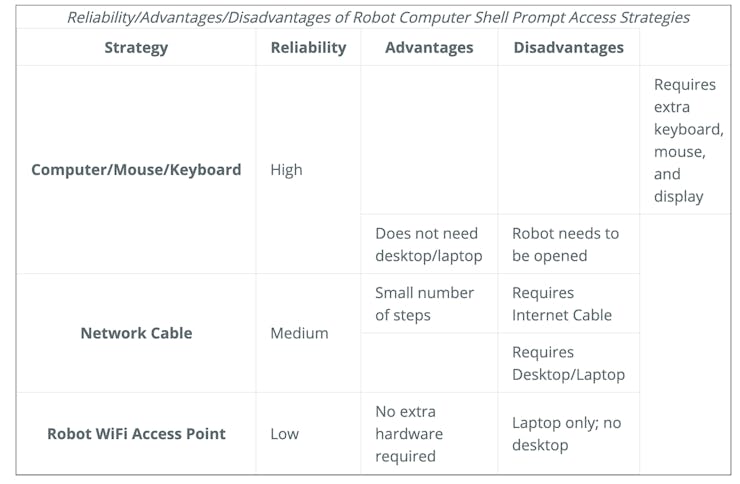
Task: Select the Medium reliability cell
Action: click(x=299, y=333)
